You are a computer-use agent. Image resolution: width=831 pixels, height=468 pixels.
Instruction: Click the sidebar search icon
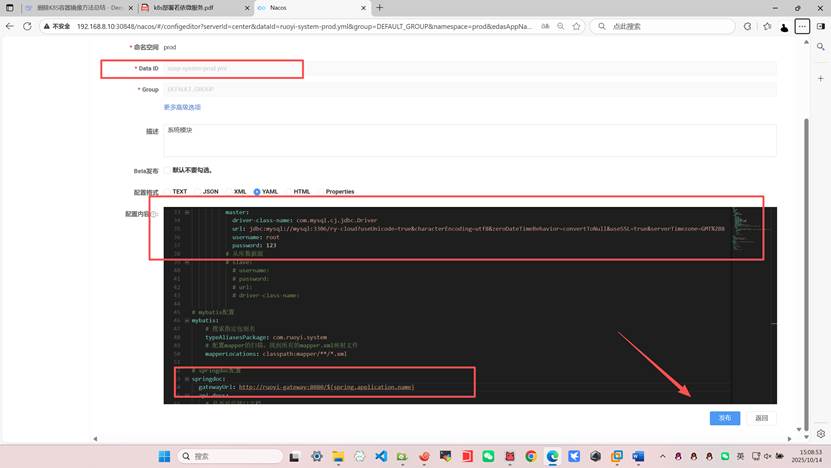coord(821,47)
